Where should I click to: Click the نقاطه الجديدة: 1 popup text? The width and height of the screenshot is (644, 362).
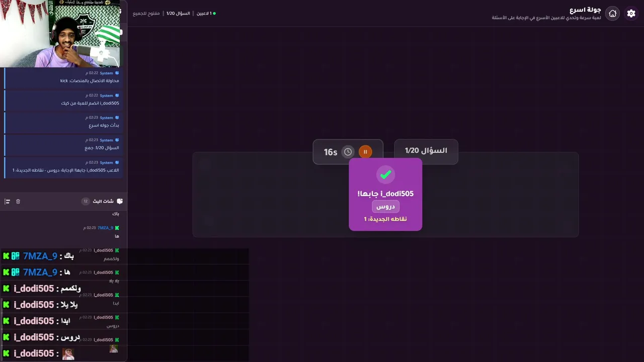(x=385, y=219)
